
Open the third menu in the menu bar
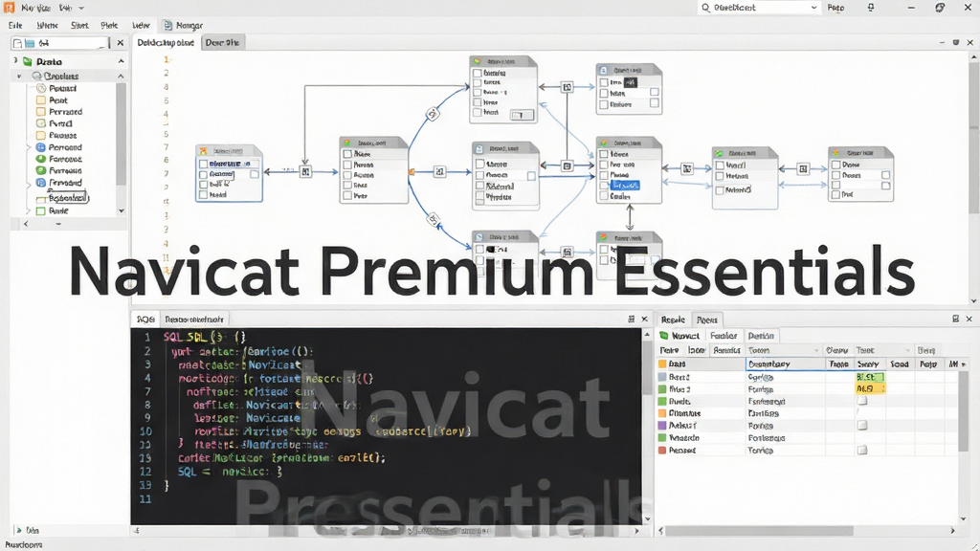(79, 26)
